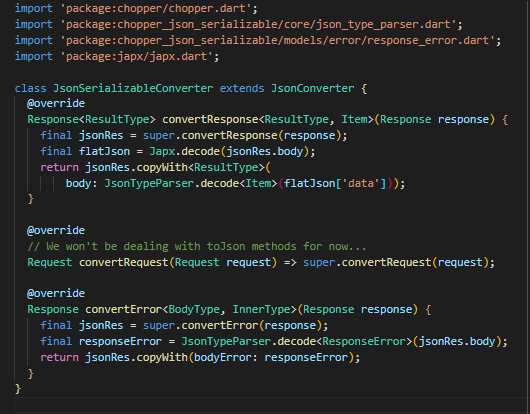
Task: Click the bodyError named parameter
Action: 222,357
